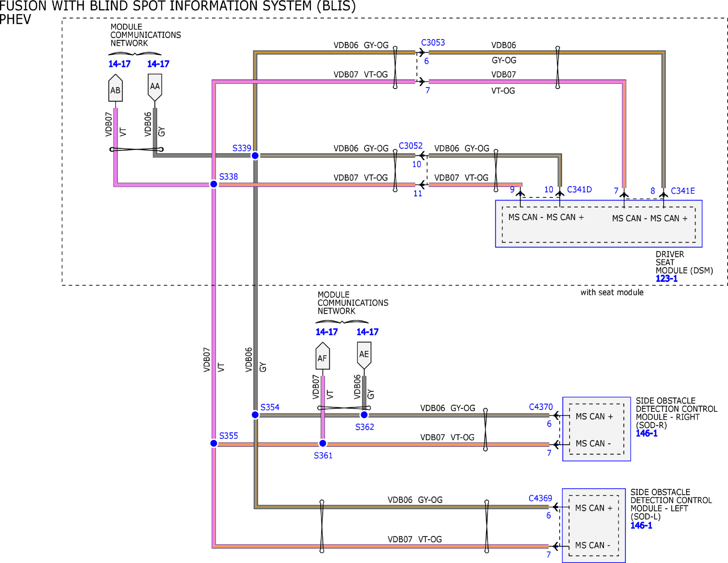
Task: Select the S339 splice dot
Action: 255,156
